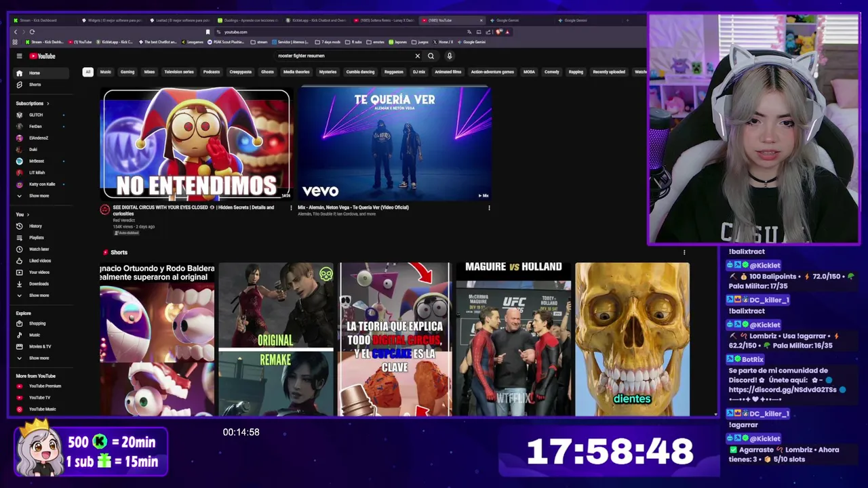Reload the page with the refresh icon
The height and width of the screenshot is (488, 868).
(32, 32)
